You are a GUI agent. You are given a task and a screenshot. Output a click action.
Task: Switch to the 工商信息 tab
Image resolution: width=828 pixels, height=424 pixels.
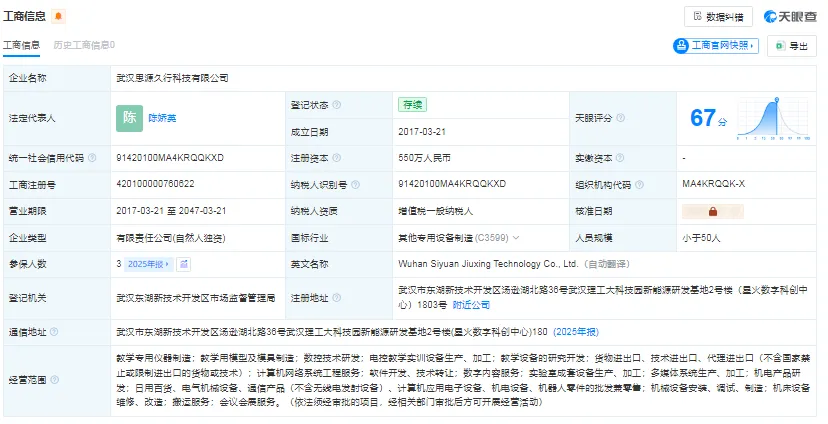click(x=21, y=45)
